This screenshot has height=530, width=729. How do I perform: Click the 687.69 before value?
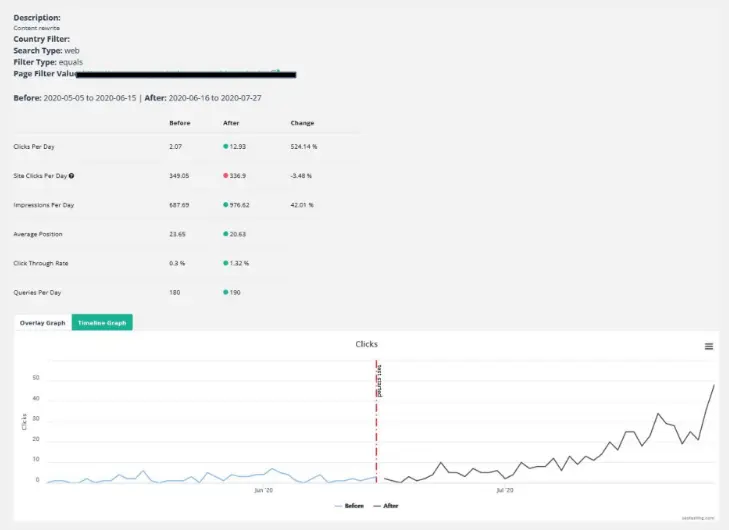(x=179, y=205)
